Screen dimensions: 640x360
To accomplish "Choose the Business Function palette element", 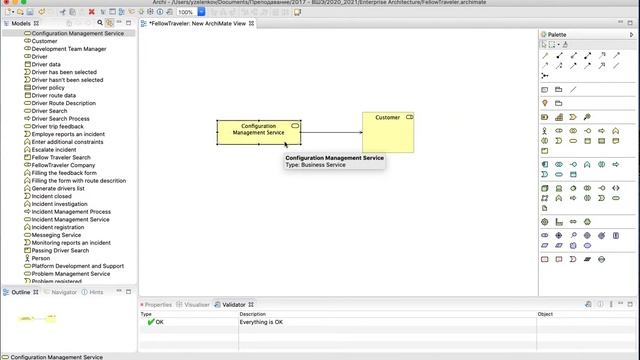I will tap(616, 131).
